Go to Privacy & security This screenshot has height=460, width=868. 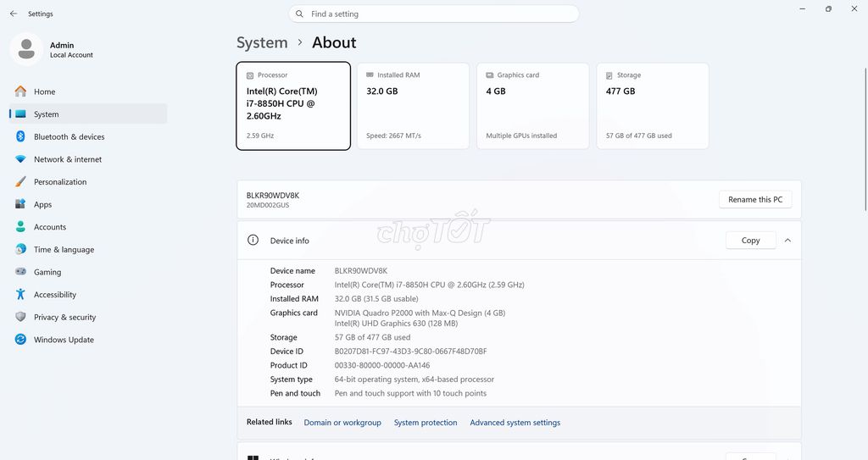[88, 317]
